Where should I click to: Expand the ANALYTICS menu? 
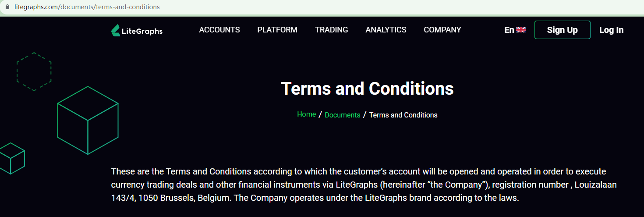(x=386, y=30)
